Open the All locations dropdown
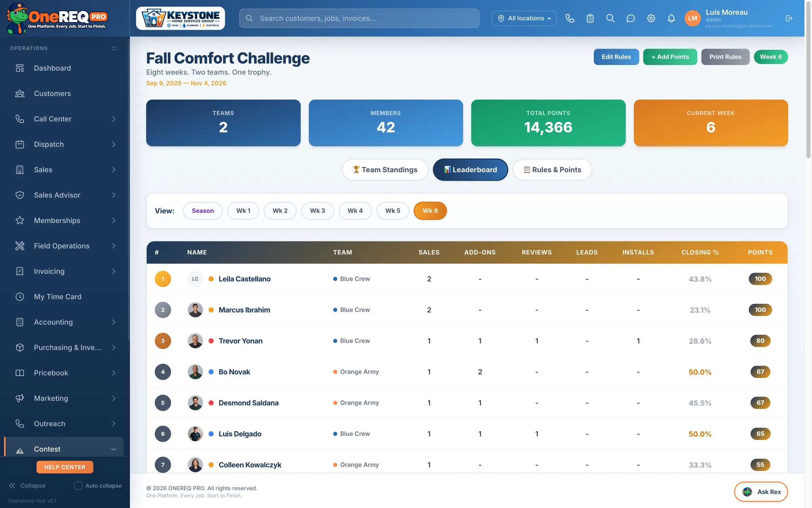Screen dimensions: 812x508 click(x=524, y=18)
